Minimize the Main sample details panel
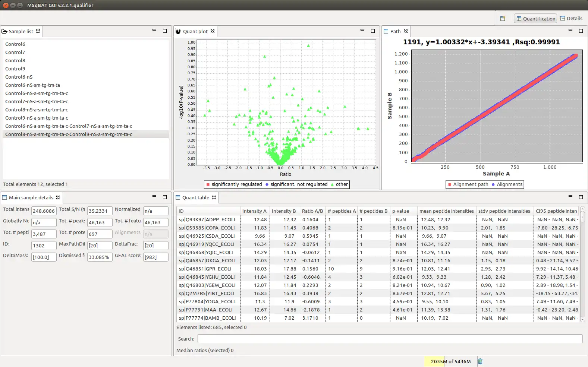The height and width of the screenshot is (367, 588). coord(154,197)
